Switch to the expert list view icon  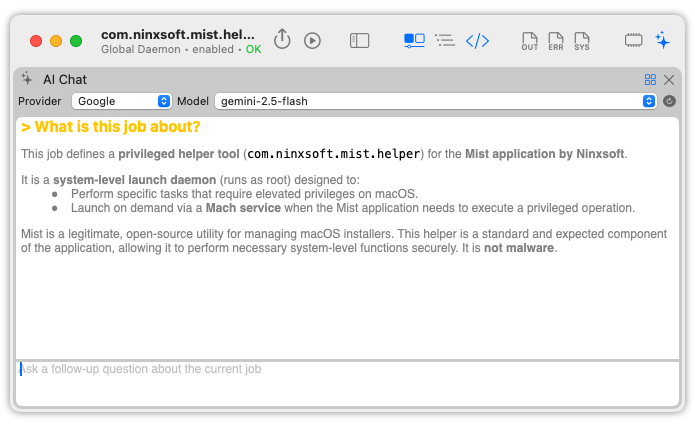445,40
